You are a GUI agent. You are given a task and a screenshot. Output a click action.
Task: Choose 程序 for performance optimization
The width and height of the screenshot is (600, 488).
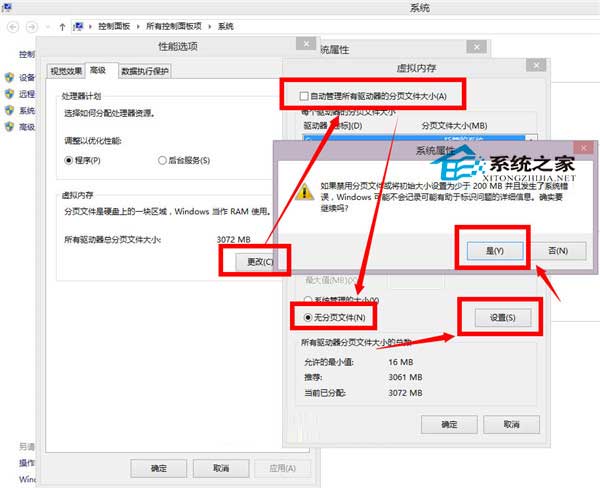69,159
